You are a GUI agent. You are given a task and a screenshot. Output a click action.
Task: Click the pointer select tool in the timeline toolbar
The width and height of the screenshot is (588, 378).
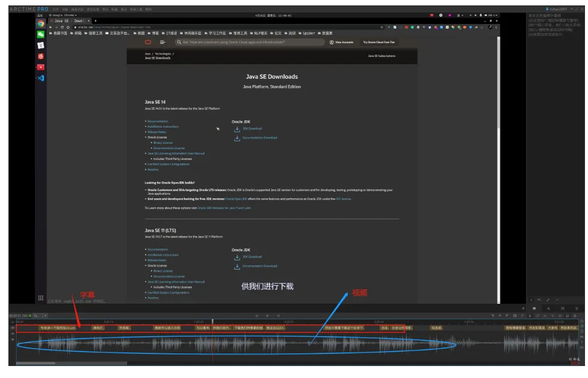pyautogui.click(x=530, y=316)
